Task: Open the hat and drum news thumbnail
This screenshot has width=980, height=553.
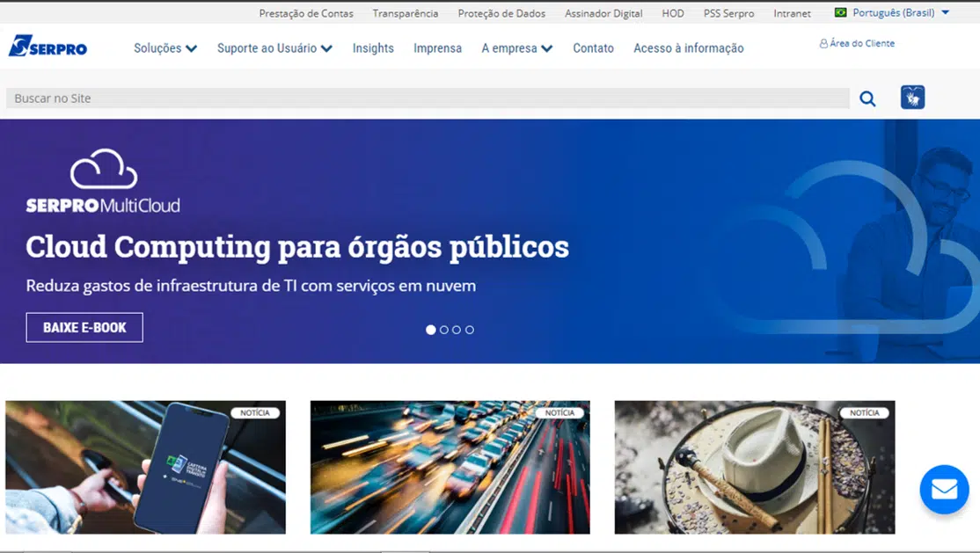Action: point(755,468)
